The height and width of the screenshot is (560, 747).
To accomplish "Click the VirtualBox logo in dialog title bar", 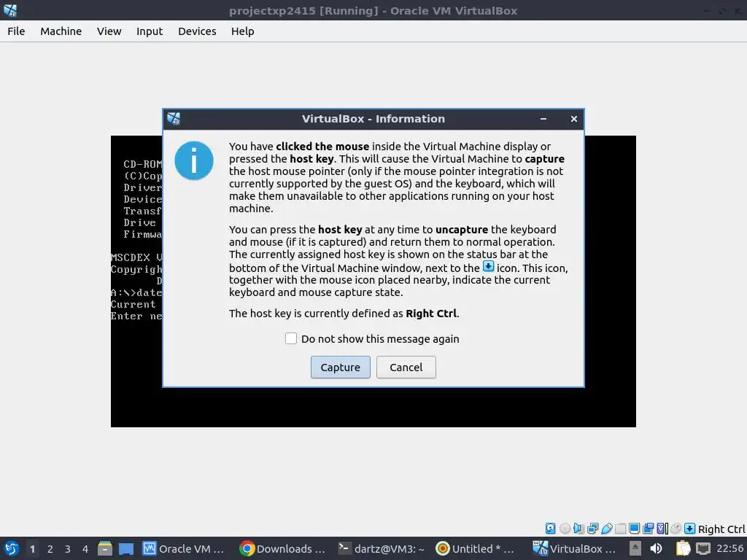I will pos(174,119).
